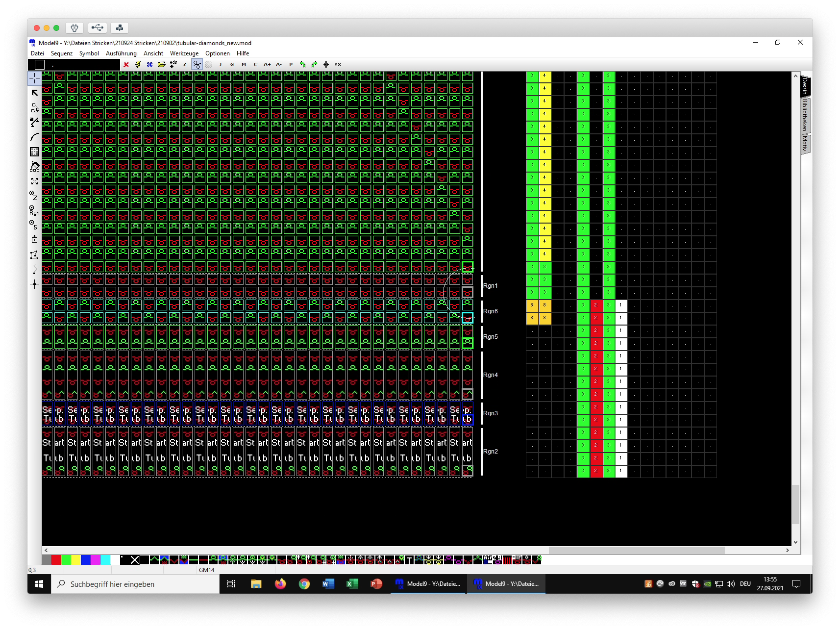Image resolution: width=840 pixels, height=630 pixels.
Task: Expand the Ansicht menu
Action: (153, 53)
